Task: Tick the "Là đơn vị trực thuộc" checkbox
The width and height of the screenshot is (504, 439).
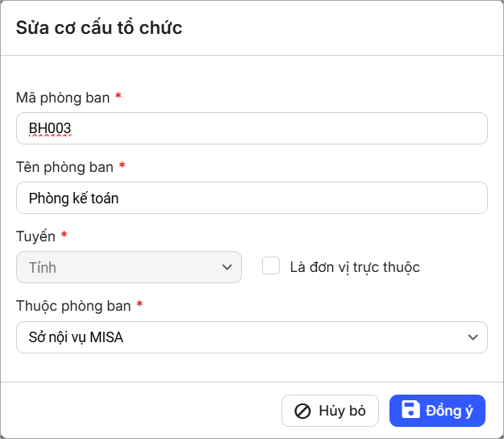Action: pos(271,266)
